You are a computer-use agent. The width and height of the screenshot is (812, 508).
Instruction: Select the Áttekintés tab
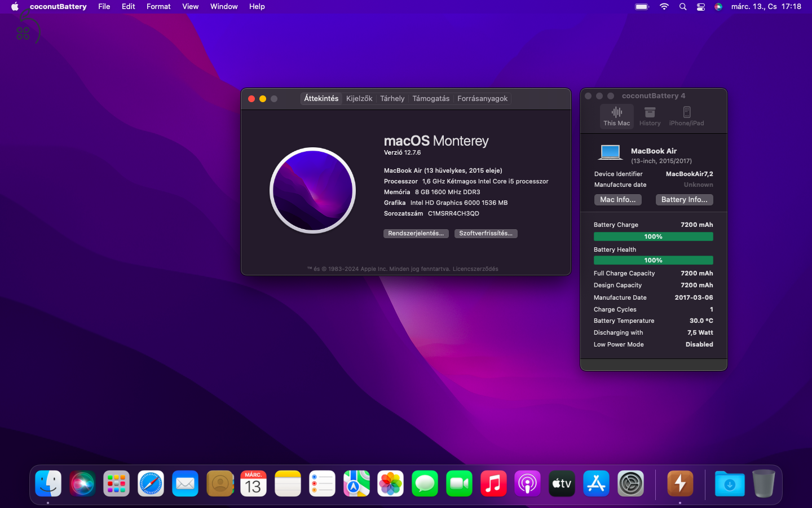click(321, 98)
